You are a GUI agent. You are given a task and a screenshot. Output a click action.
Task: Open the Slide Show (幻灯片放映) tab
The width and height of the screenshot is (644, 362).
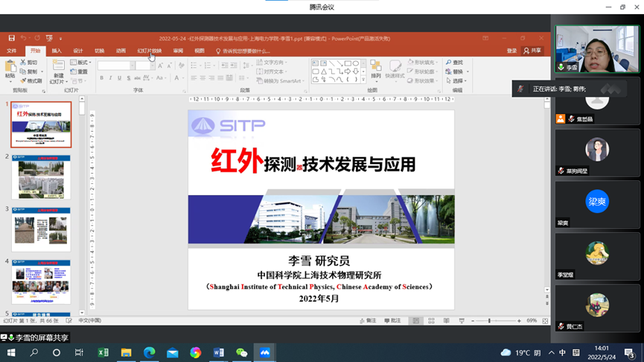pyautogui.click(x=149, y=51)
